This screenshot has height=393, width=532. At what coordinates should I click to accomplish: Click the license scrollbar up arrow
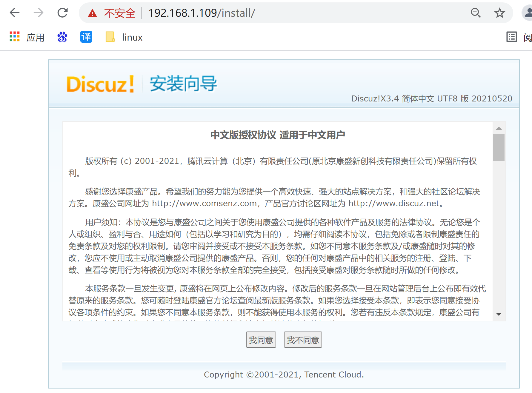click(499, 128)
